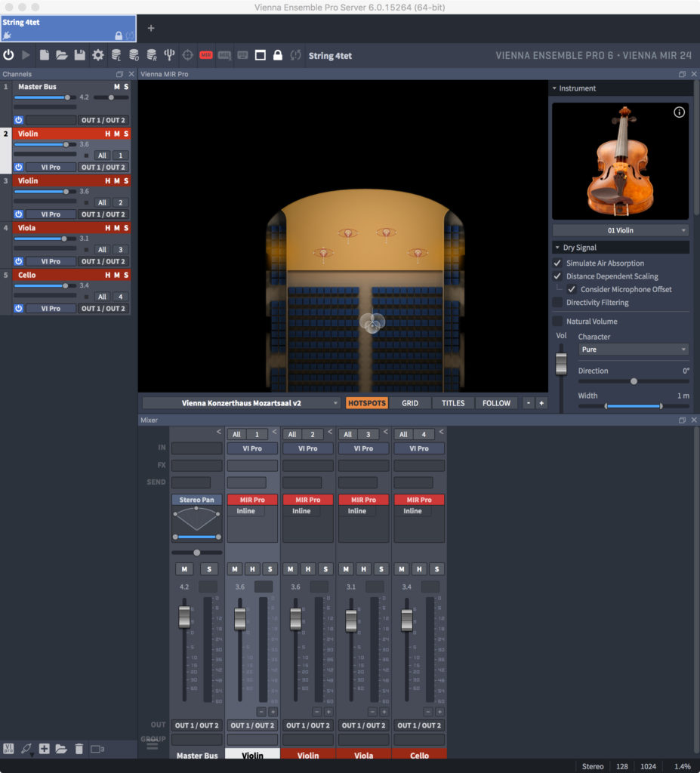
Task: Adjust the Direction slider handle
Action: (x=634, y=381)
